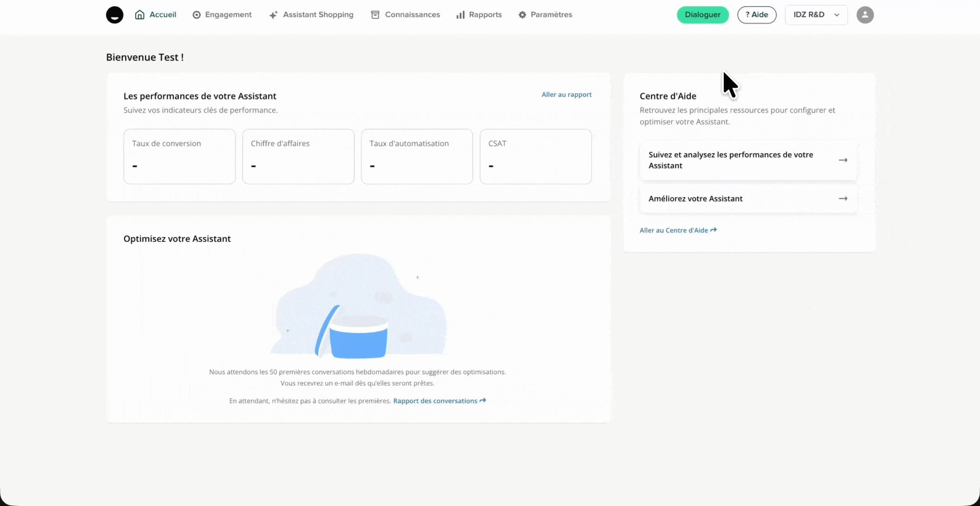The image size is (980, 506).
Task: Click the Engagement target icon
Action: (x=197, y=15)
